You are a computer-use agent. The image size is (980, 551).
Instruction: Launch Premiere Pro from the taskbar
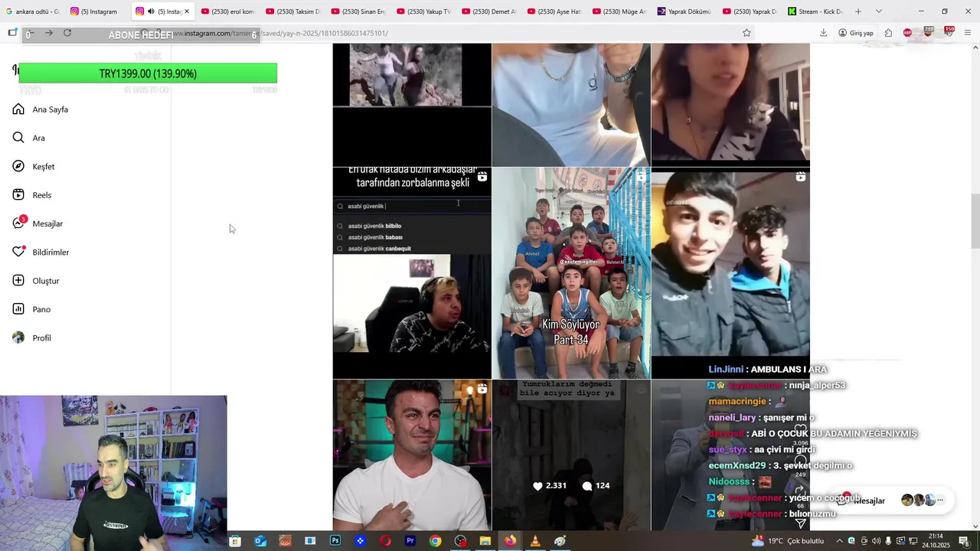[x=410, y=541]
